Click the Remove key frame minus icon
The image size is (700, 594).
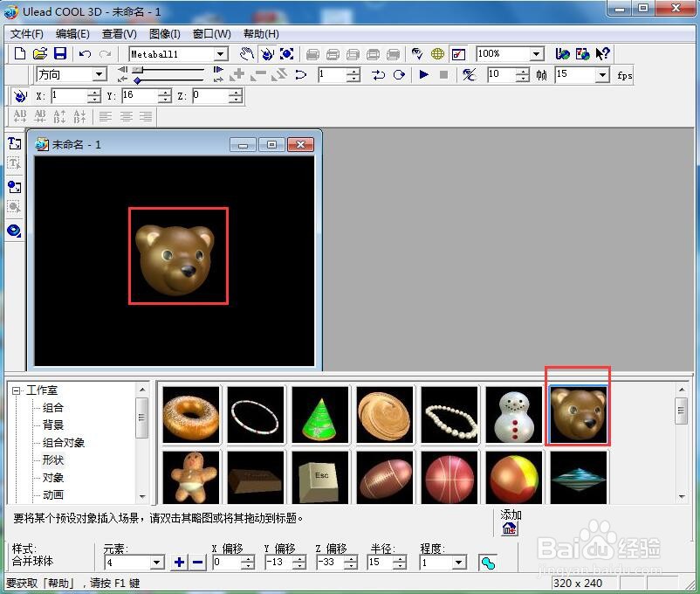(258, 74)
